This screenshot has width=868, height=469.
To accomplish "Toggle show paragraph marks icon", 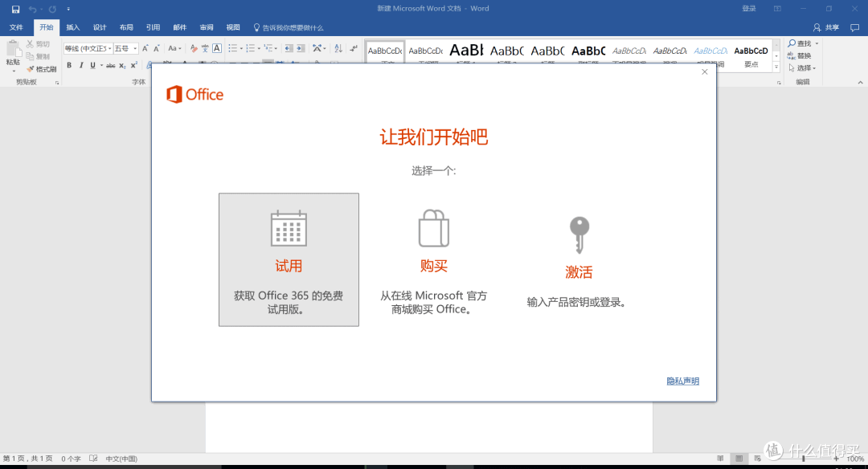I will (x=354, y=49).
